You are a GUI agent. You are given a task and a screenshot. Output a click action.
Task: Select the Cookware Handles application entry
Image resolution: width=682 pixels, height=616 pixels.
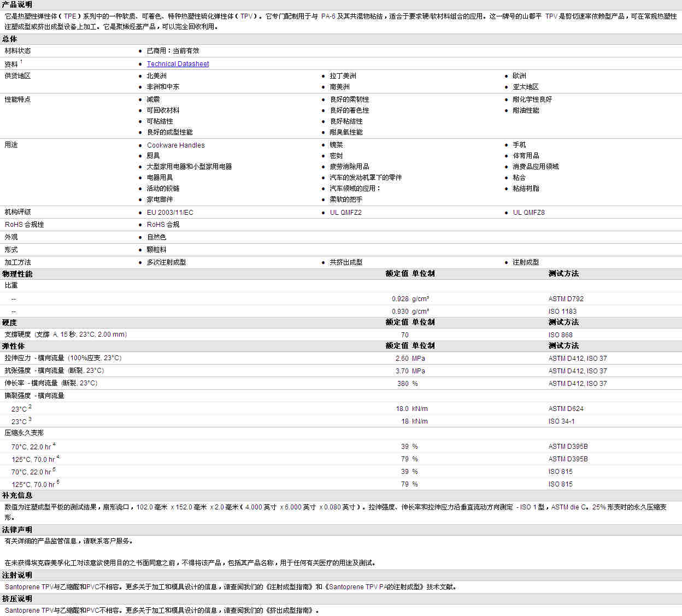point(176,145)
